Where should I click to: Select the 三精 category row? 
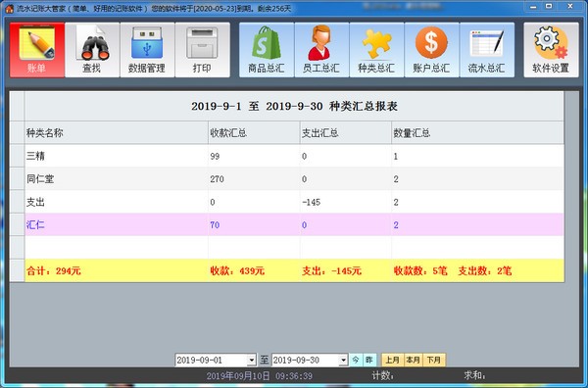[294, 156]
